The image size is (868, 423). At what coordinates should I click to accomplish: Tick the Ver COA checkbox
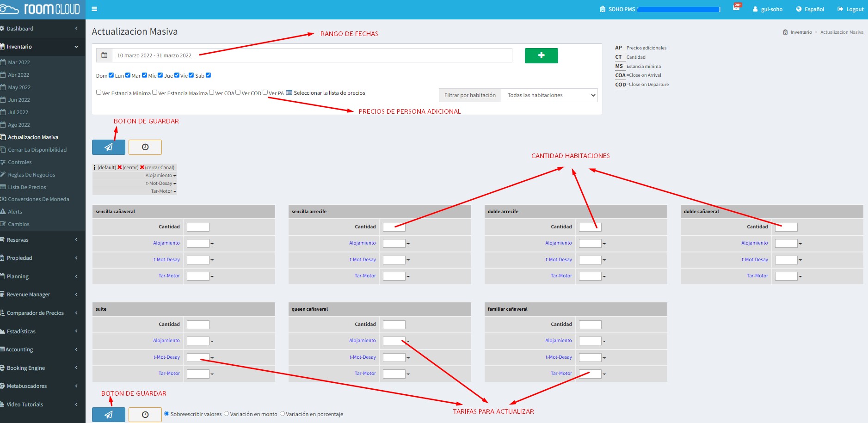[x=211, y=92]
